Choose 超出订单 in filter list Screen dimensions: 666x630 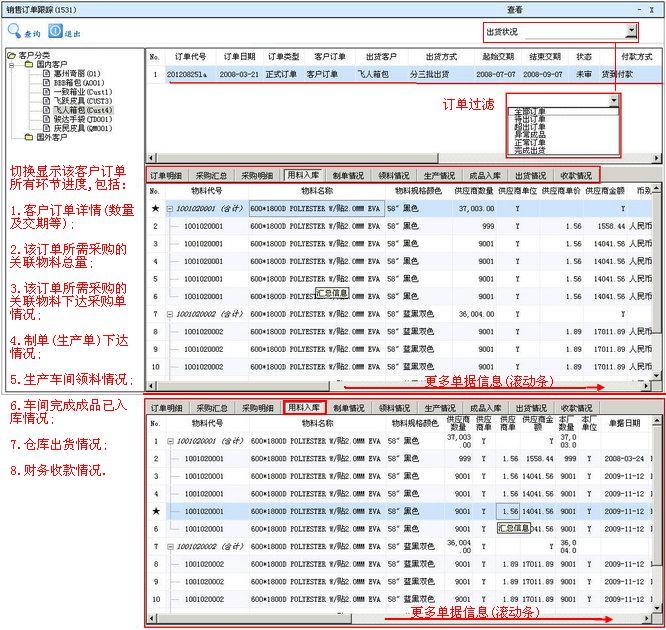coord(530,127)
